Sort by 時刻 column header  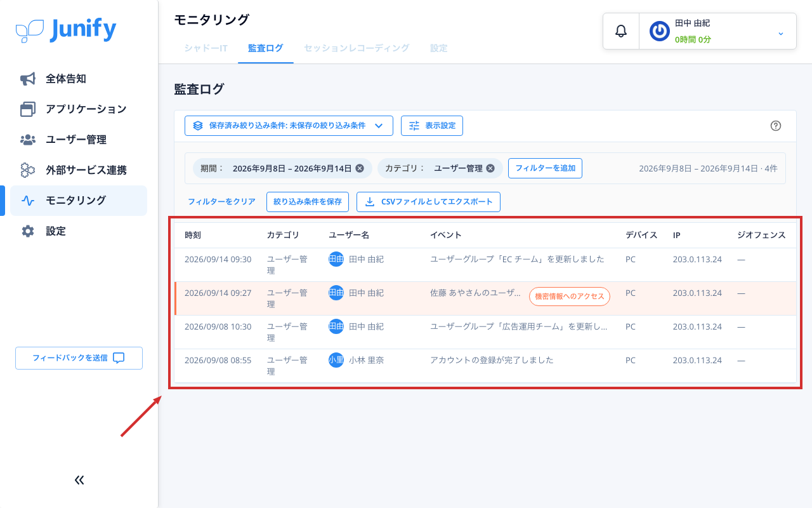(x=193, y=235)
